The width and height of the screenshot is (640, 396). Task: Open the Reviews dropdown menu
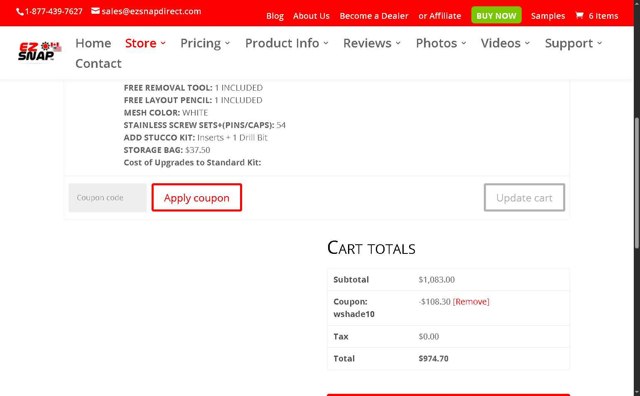(x=372, y=43)
